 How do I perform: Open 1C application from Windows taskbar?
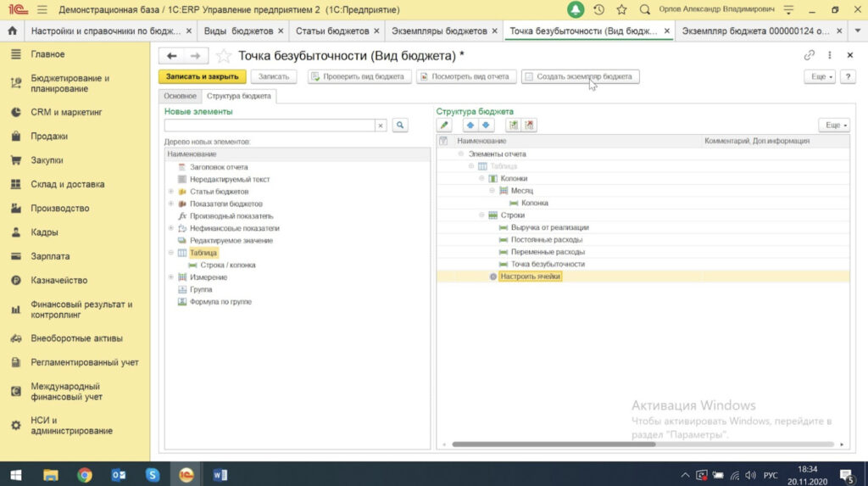point(186,475)
